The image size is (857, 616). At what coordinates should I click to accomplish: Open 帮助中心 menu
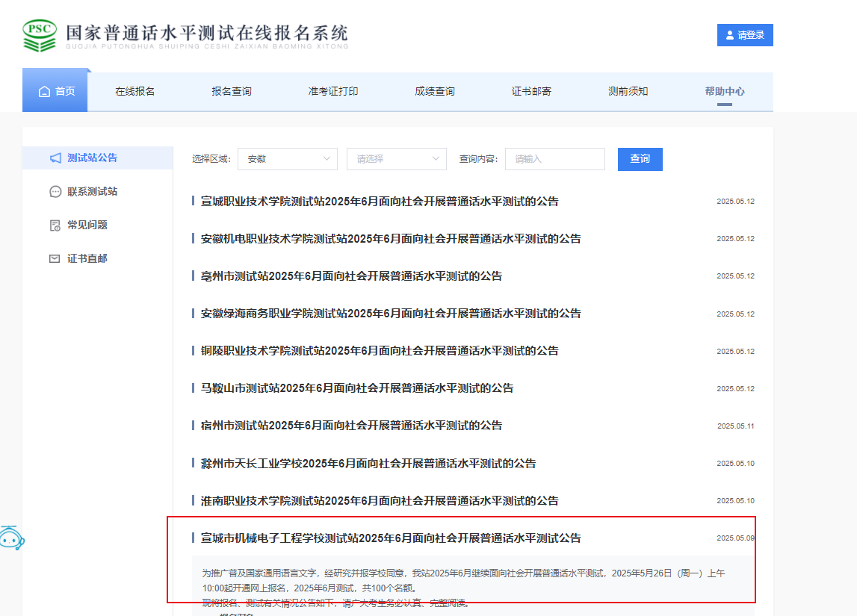click(725, 91)
